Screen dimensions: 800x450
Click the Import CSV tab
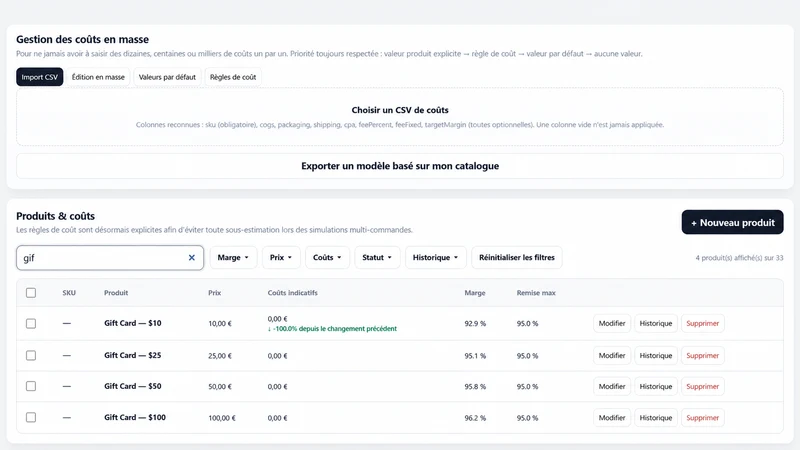pos(40,77)
